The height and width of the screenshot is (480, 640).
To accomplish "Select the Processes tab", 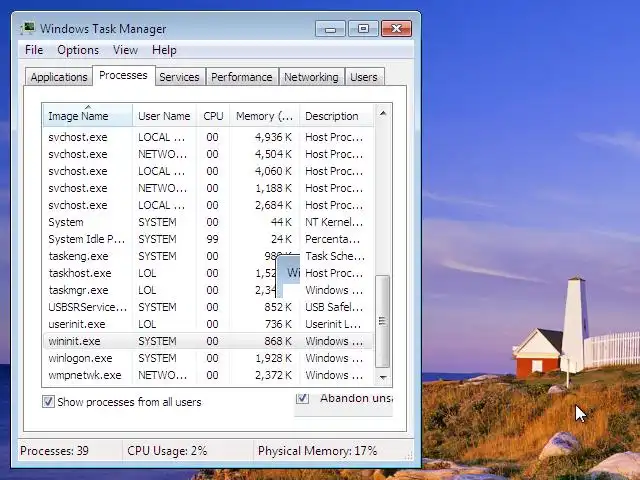I will [x=123, y=76].
